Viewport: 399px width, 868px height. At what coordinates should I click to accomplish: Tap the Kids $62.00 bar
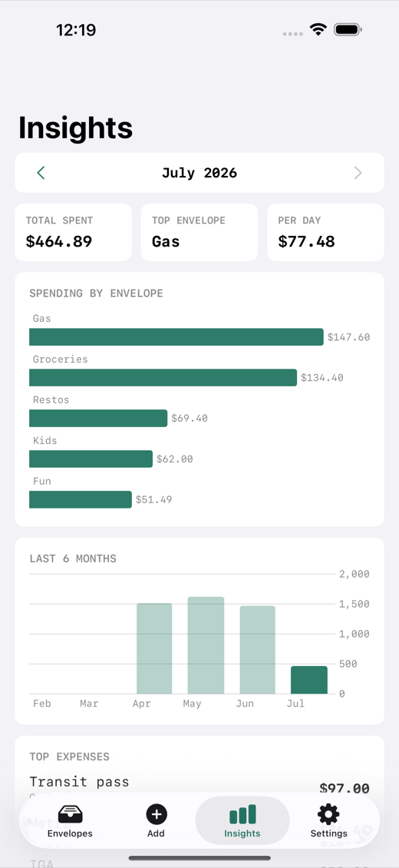click(91, 459)
